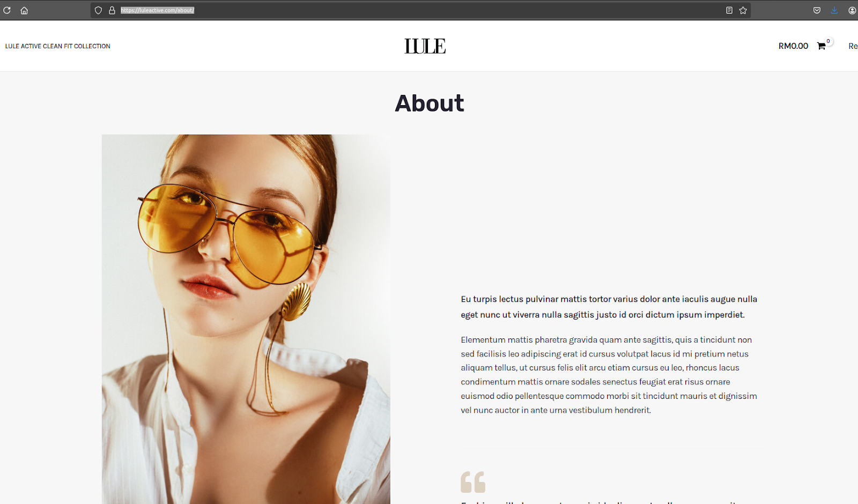858x504 pixels.
Task: Click the Eu turpis lectus intro paragraph
Action: [x=609, y=307]
